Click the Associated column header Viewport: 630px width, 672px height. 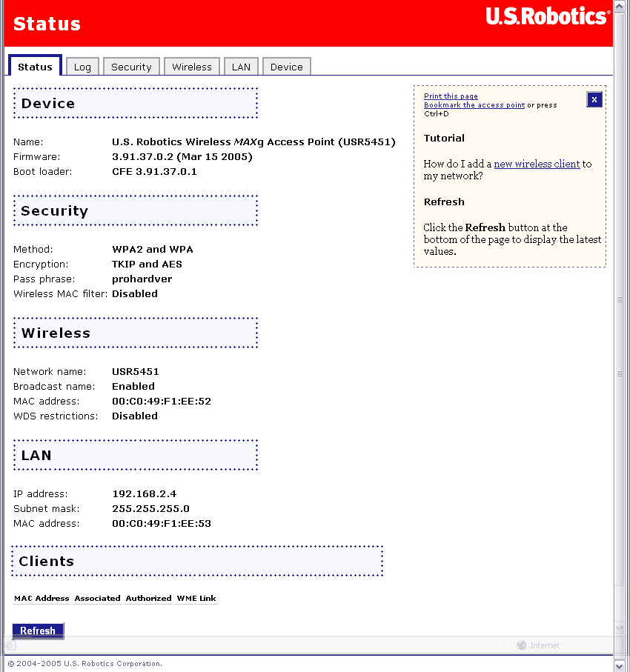click(x=97, y=599)
